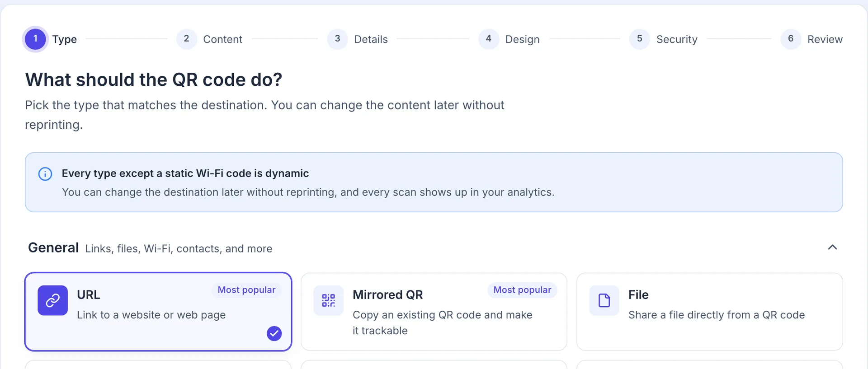Click the Most popular badge on URL
The height and width of the screenshot is (369, 868).
click(x=246, y=290)
